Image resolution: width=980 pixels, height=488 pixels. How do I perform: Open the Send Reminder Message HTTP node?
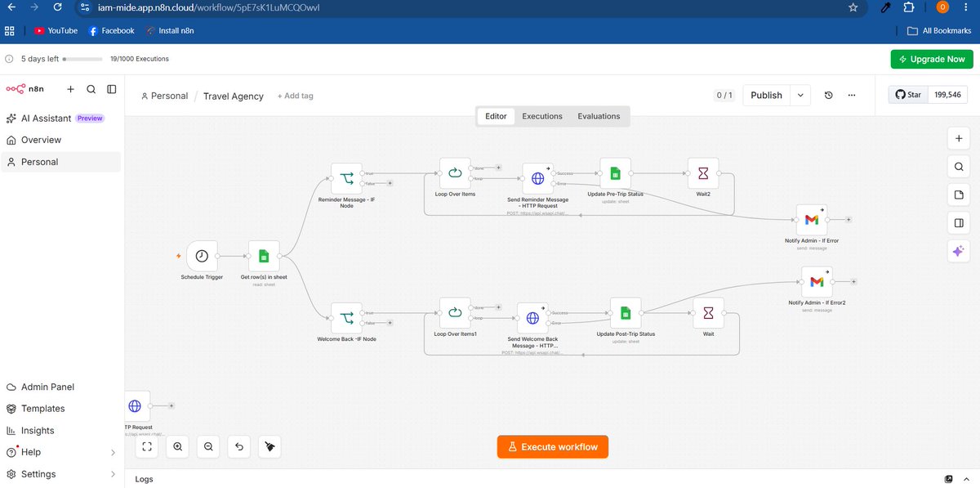click(537, 178)
